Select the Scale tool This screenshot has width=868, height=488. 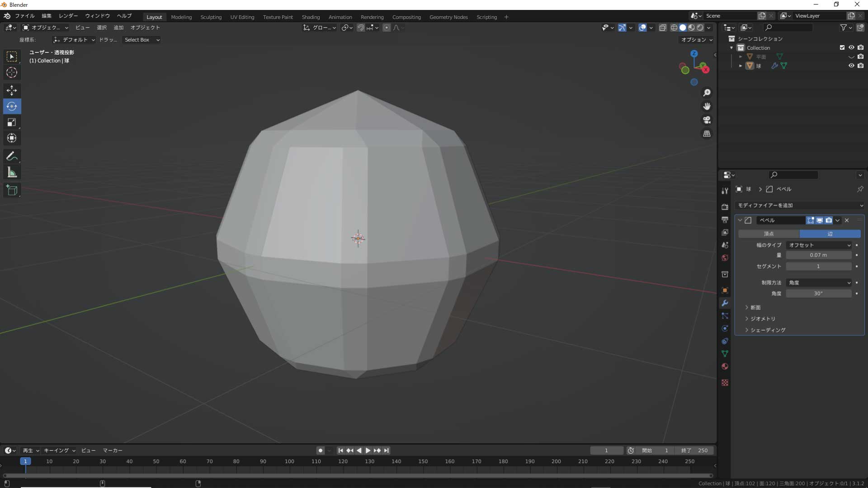tap(11, 122)
